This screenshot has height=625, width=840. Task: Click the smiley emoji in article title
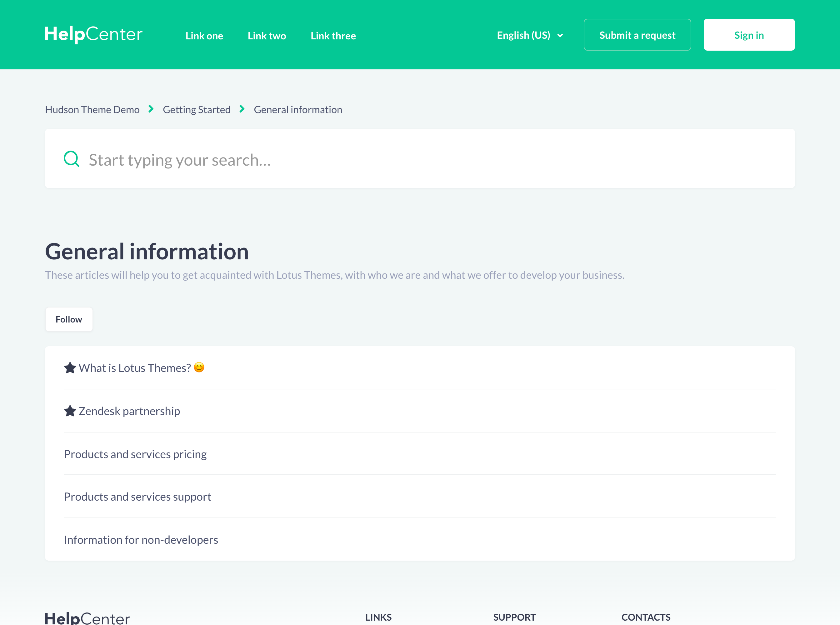199,367
